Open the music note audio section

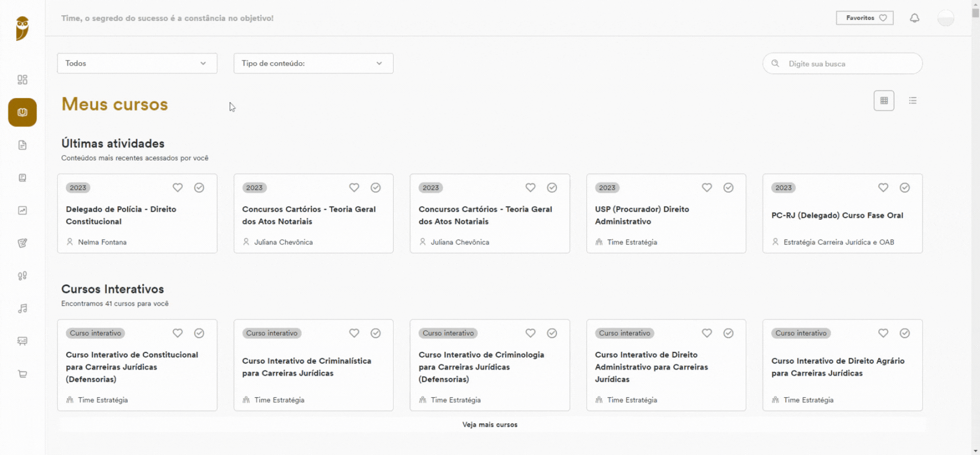point(22,309)
